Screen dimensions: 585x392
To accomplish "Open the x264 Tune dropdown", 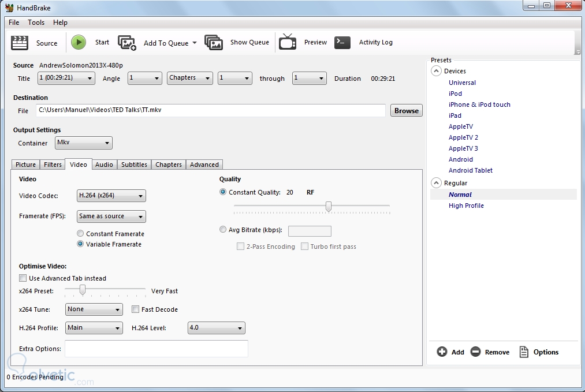I will pos(94,309).
